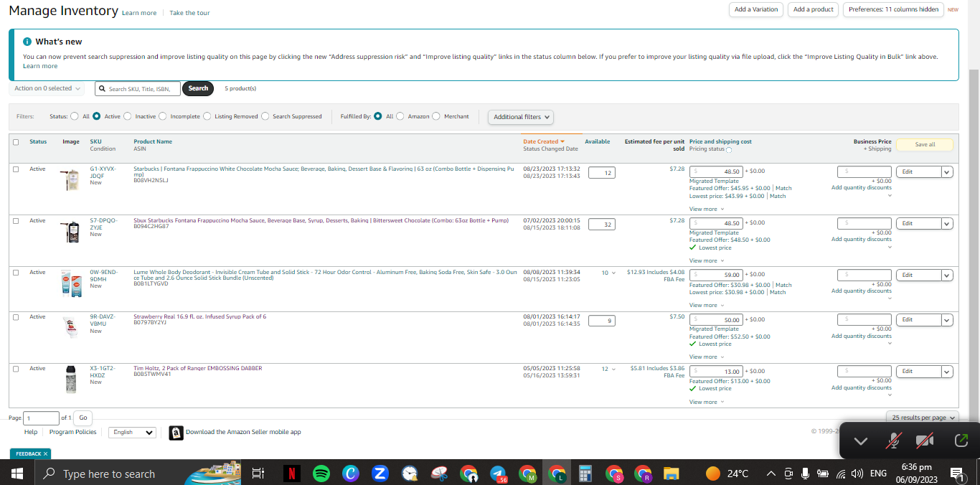Select the 'Inactive' status filter radio
Screen dimensions: 980x485
tap(128, 116)
